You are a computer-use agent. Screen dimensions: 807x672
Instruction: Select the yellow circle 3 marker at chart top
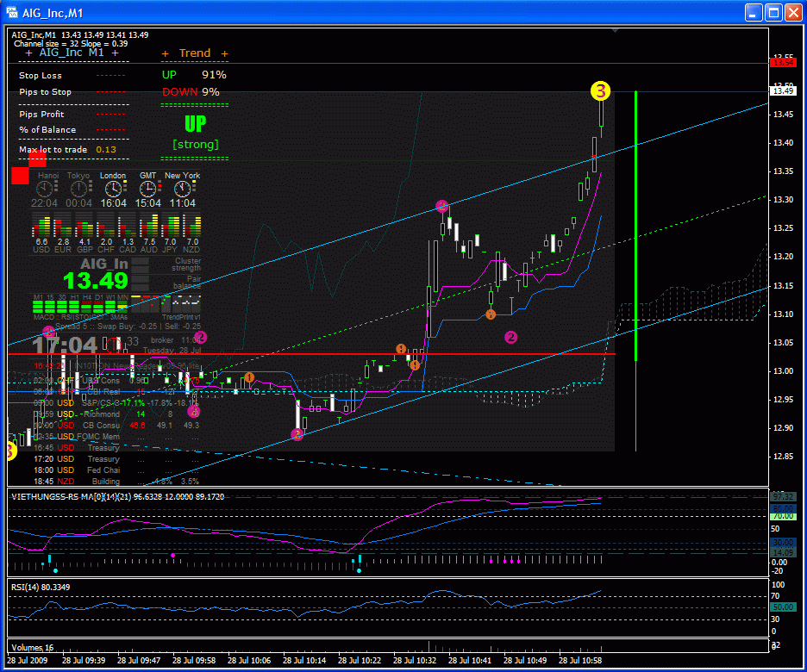pos(600,90)
